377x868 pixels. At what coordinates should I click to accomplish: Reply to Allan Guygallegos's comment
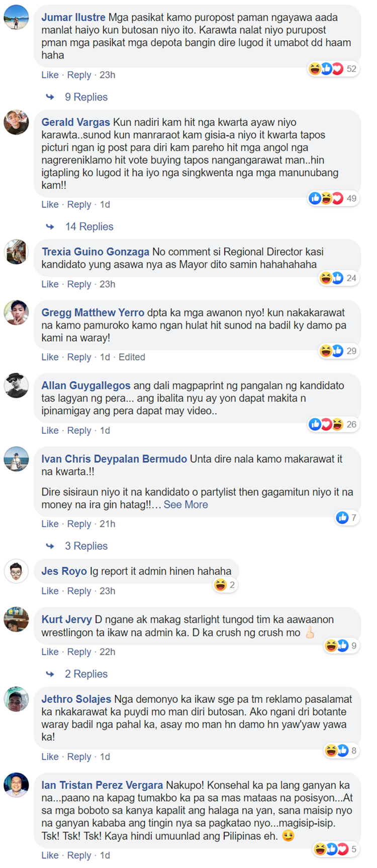click(79, 430)
